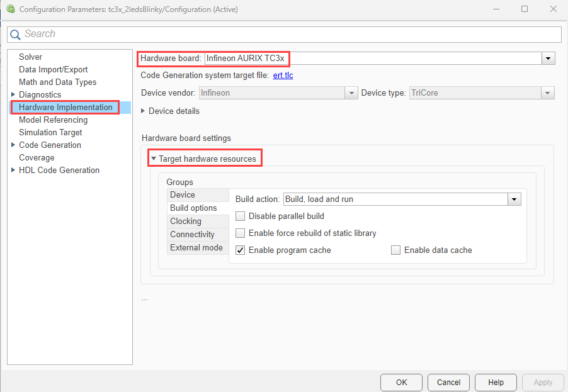
Task: Collapse Target hardware resources section
Action: point(154,159)
